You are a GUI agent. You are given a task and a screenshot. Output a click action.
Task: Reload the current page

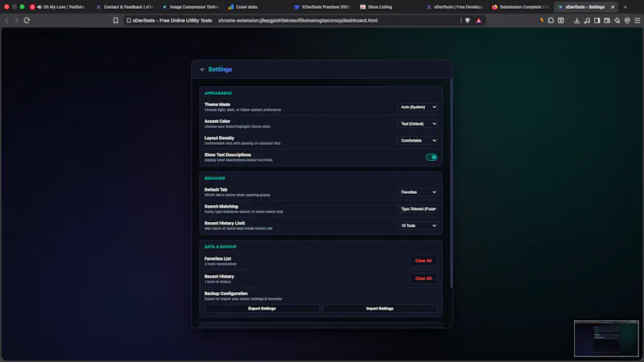click(x=27, y=20)
